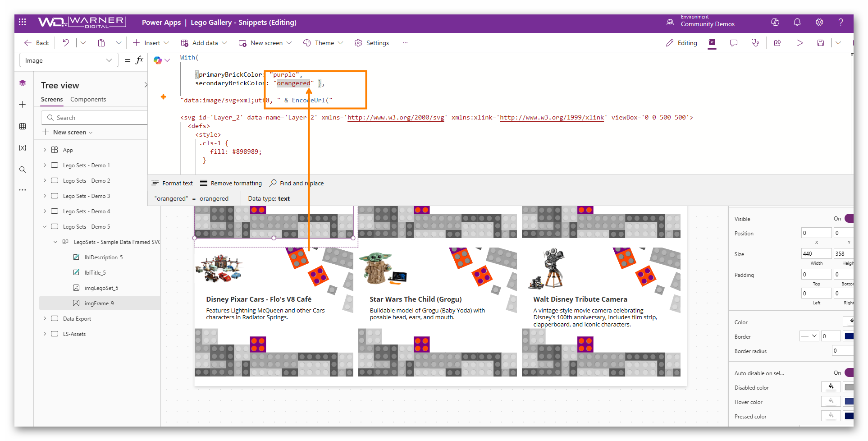The height and width of the screenshot is (441, 868).
Task: Click the selected notes panel icon next to Editing
Action: 712,43
